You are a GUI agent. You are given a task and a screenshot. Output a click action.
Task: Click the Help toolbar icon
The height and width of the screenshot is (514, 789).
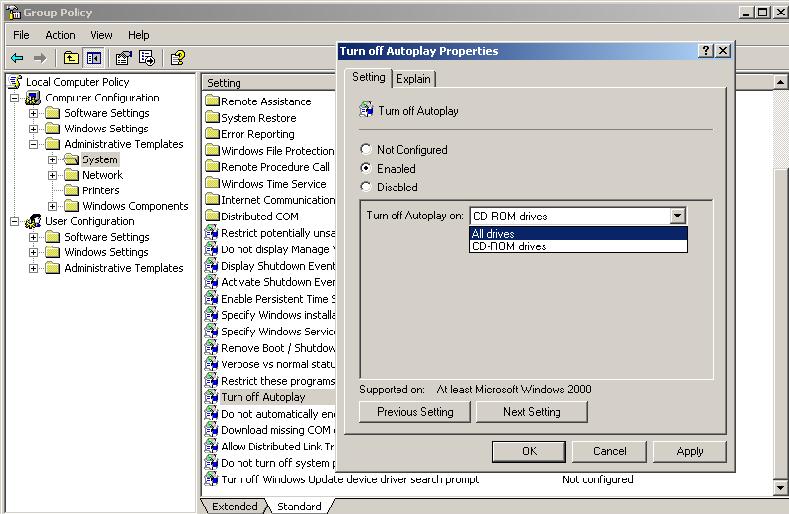click(x=177, y=58)
